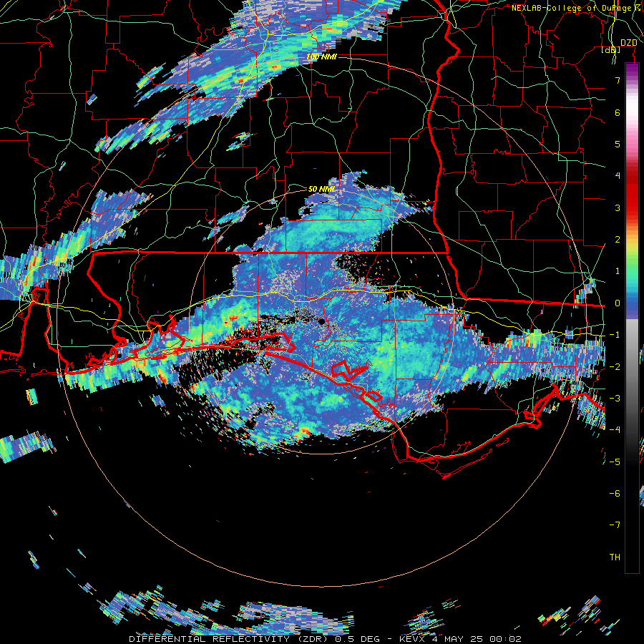The width and height of the screenshot is (644, 644).
Task: Pick the "-5" scale value
Action: tap(615, 462)
